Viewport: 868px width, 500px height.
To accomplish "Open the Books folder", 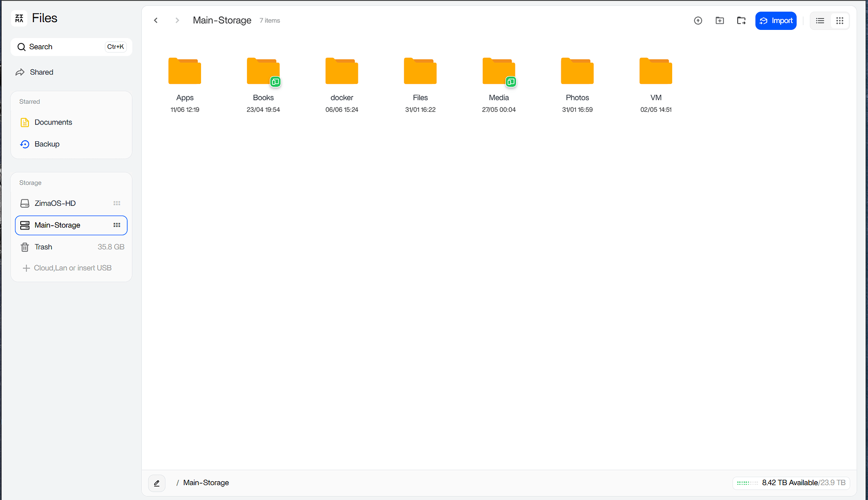I will pos(263,71).
